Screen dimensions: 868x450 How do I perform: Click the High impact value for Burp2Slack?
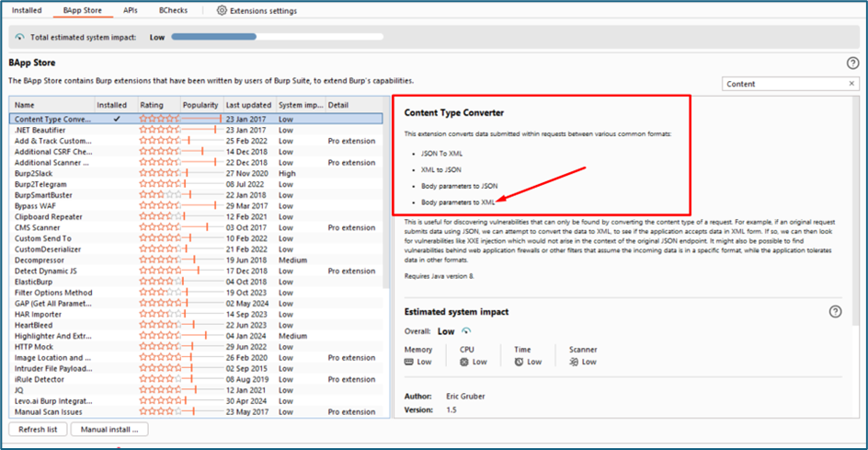click(287, 173)
